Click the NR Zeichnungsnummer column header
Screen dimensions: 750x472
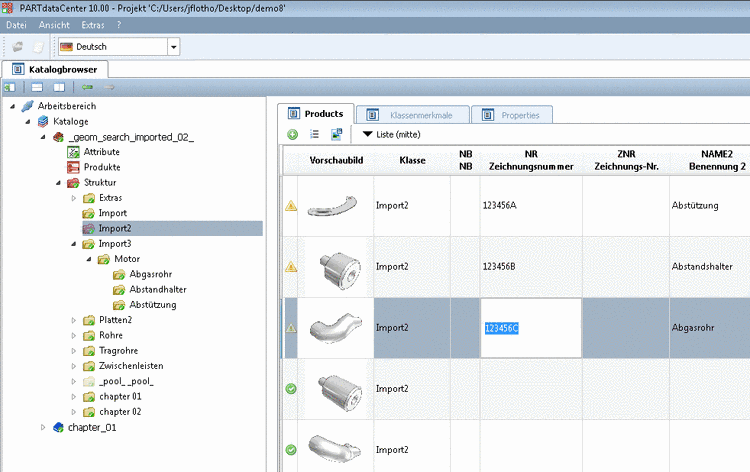click(x=531, y=160)
